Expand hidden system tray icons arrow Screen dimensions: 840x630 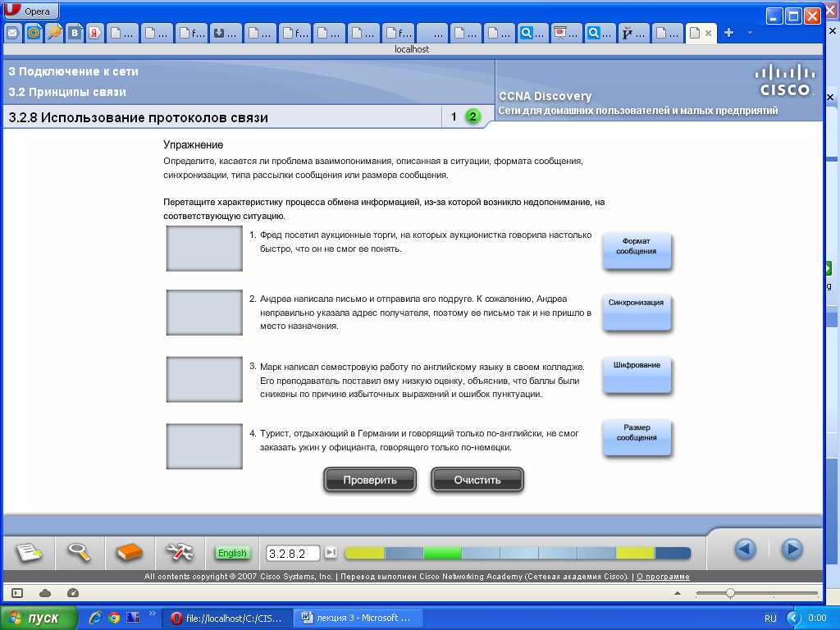point(793,619)
